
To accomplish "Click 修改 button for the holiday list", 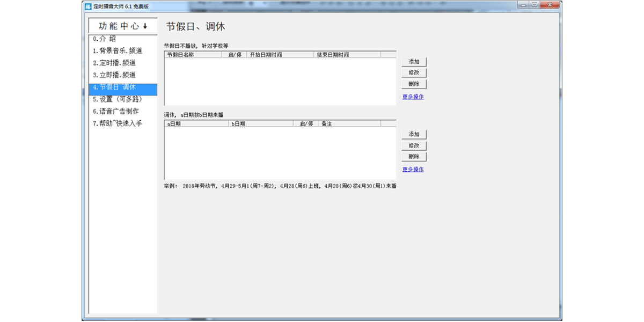I will (413, 73).
